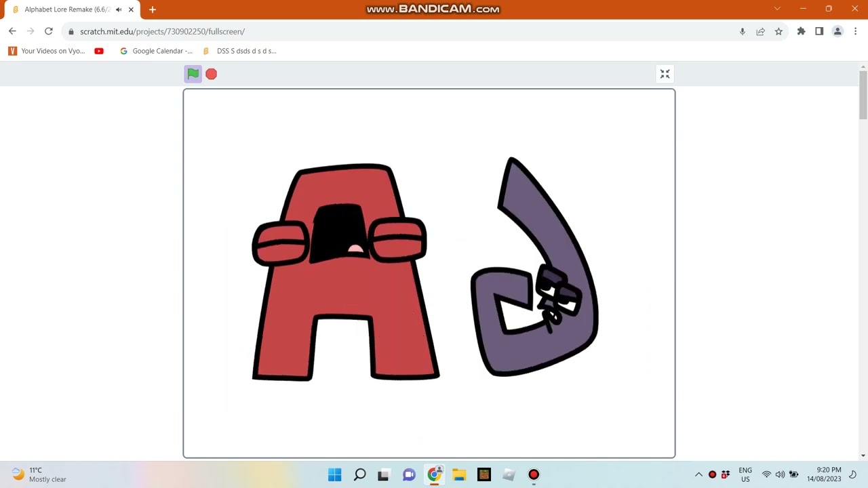Switch to Chrome on taskbar
The image size is (868, 488).
tap(434, 474)
